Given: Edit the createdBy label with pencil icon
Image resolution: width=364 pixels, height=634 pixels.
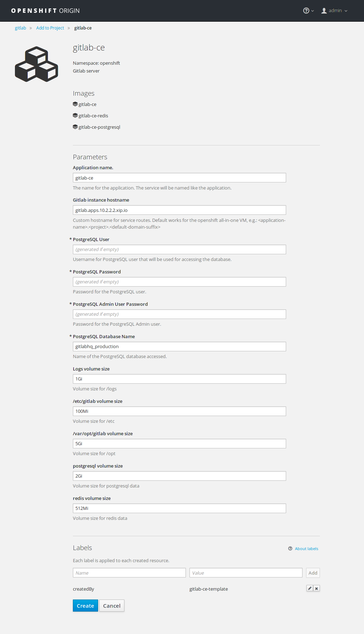Looking at the screenshot, I should [x=310, y=588].
